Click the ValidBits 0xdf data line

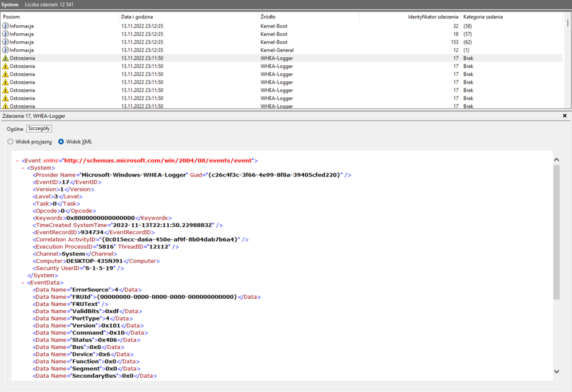88,311
